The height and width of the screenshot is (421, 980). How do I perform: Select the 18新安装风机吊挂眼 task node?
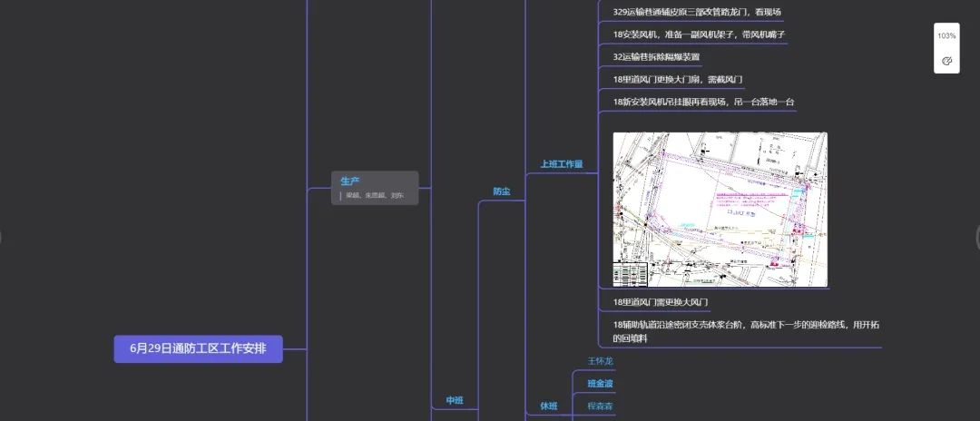(703, 103)
